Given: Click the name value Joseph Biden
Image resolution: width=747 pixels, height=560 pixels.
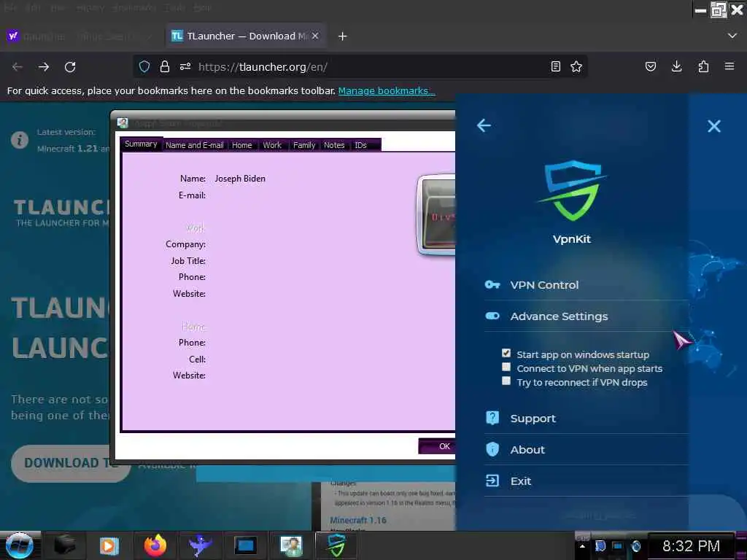Looking at the screenshot, I should [x=240, y=179].
